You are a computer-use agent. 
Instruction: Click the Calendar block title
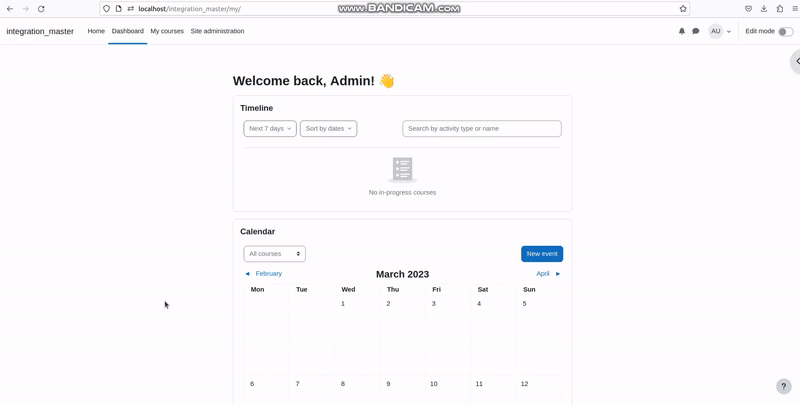click(x=258, y=232)
